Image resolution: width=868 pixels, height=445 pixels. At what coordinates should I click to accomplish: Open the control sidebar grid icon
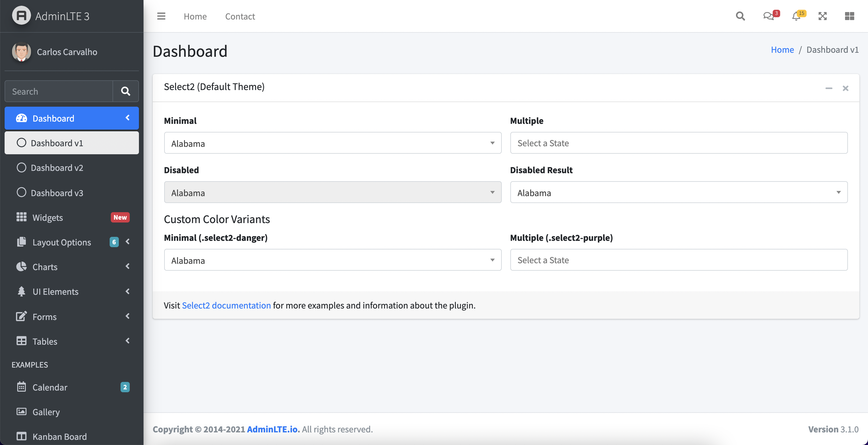pos(849,16)
